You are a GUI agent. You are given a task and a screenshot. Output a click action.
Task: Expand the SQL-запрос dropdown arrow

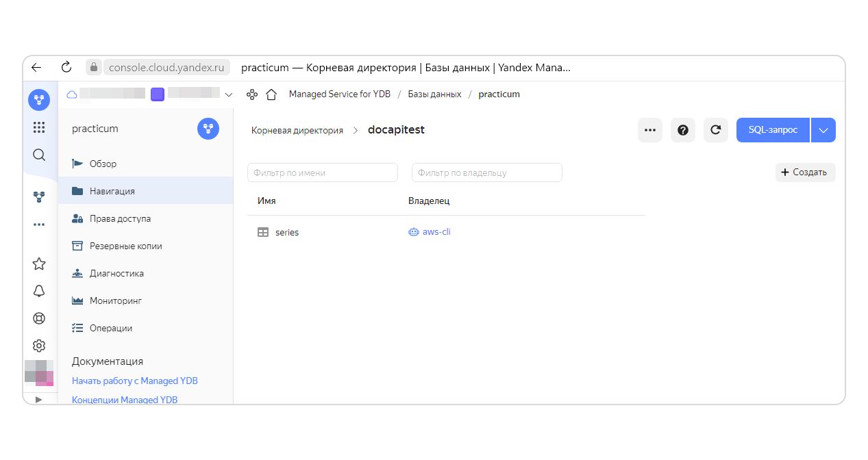tap(823, 130)
